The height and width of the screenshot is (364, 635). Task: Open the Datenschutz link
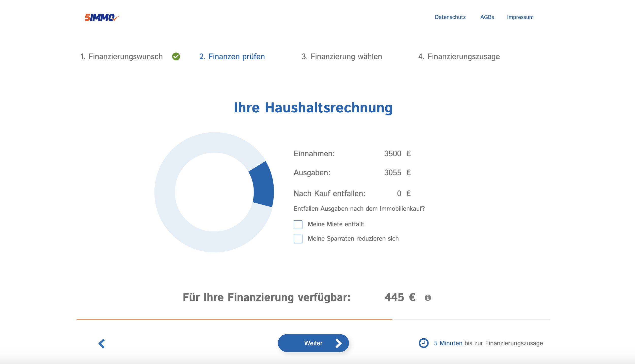450,17
